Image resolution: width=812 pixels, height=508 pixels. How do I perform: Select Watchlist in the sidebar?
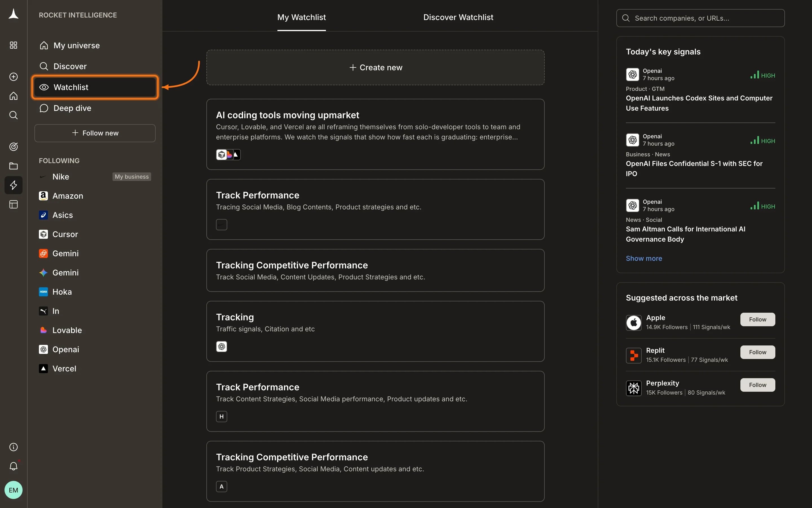coord(95,87)
